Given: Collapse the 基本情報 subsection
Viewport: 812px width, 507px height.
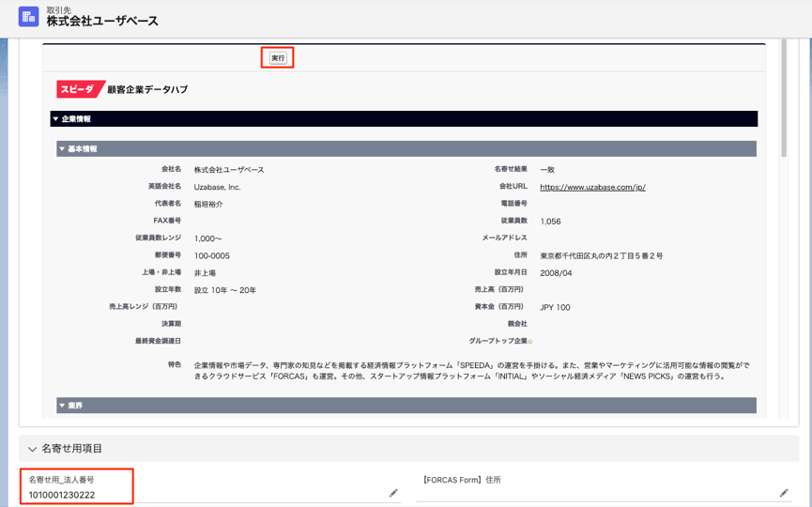Looking at the screenshot, I should point(62,149).
